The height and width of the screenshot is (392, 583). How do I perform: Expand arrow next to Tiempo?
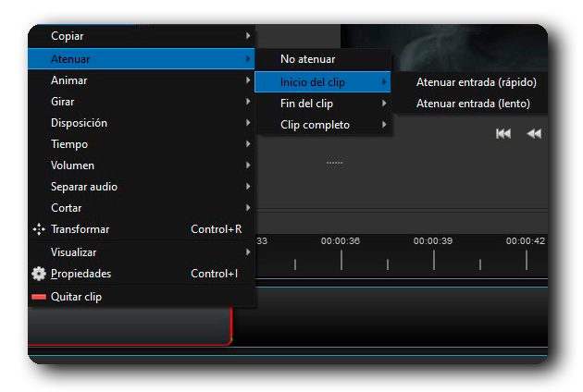point(248,143)
